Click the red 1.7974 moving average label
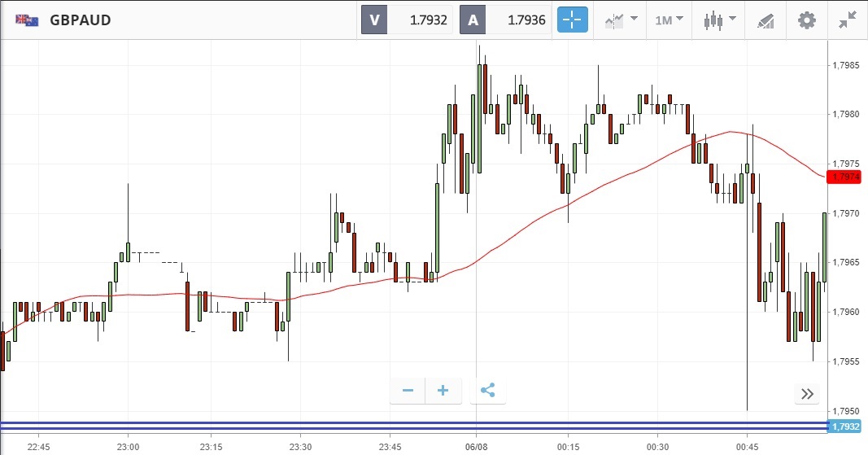868x455 pixels. coord(845,177)
